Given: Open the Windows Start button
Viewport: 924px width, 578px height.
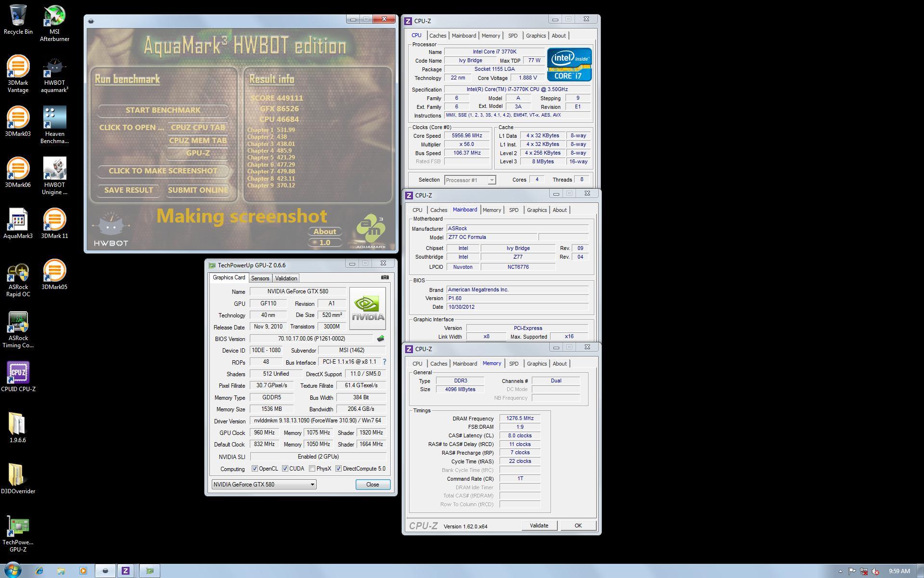Looking at the screenshot, I should 13,571.
